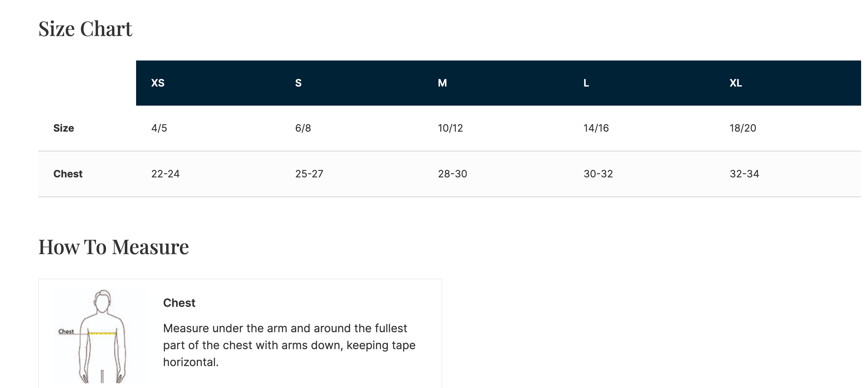868x388 pixels.
Task: Click the 28-30 chest measurement
Action: (452, 174)
